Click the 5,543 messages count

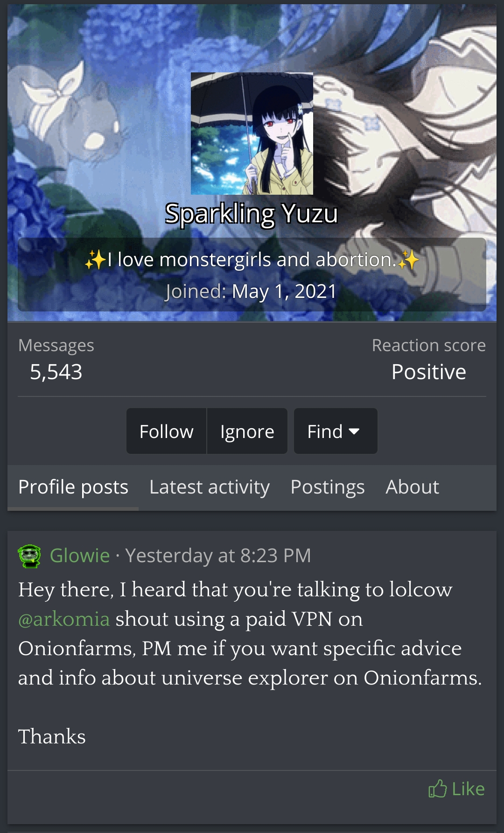(56, 372)
